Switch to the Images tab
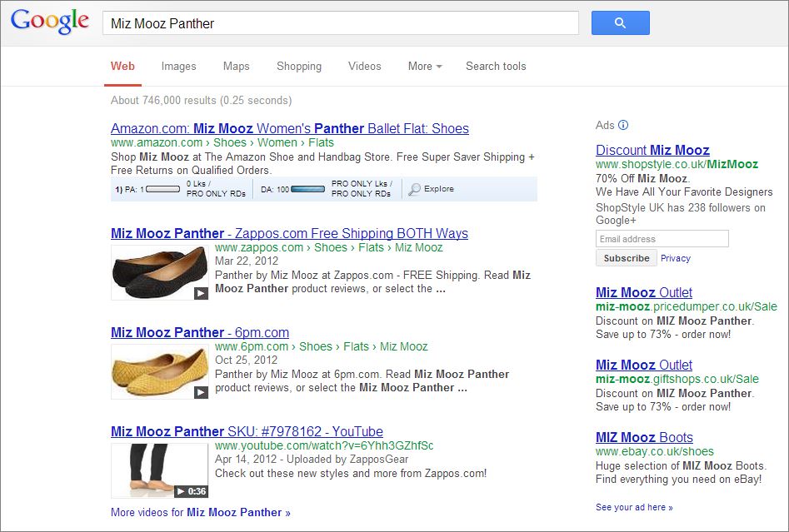This screenshot has height=532, width=789. [178, 67]
